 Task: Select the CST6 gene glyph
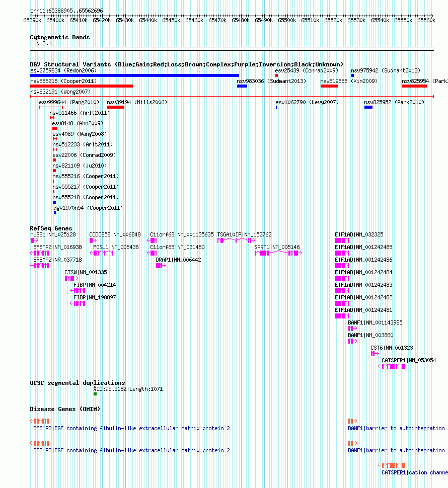pyautogui.click(x=375, y=354)
